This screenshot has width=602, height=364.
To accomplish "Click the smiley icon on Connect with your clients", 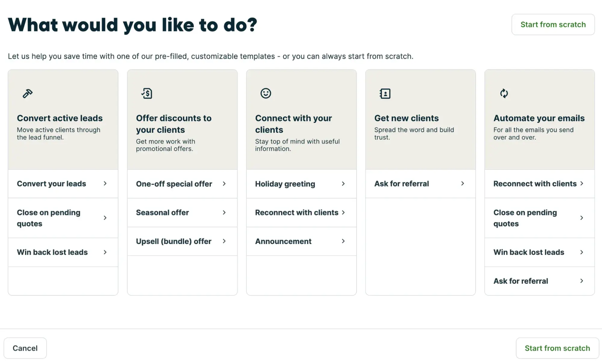I will [266, 93].
